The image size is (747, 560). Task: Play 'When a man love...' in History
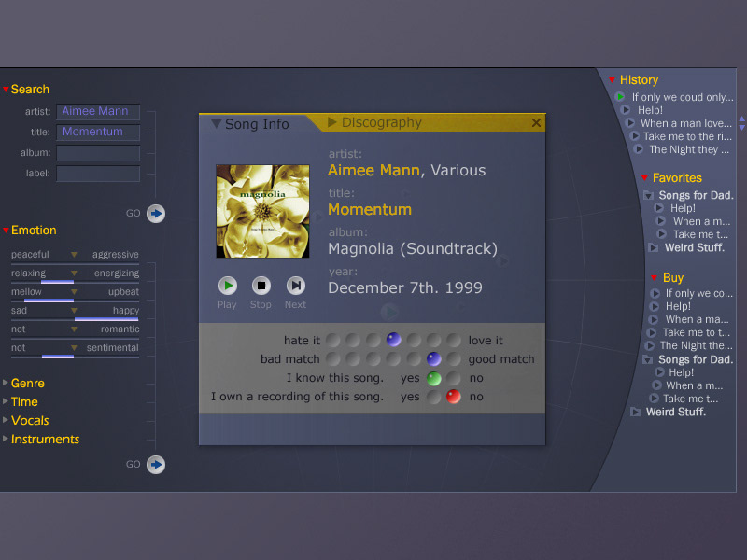[x=629, y=123]
